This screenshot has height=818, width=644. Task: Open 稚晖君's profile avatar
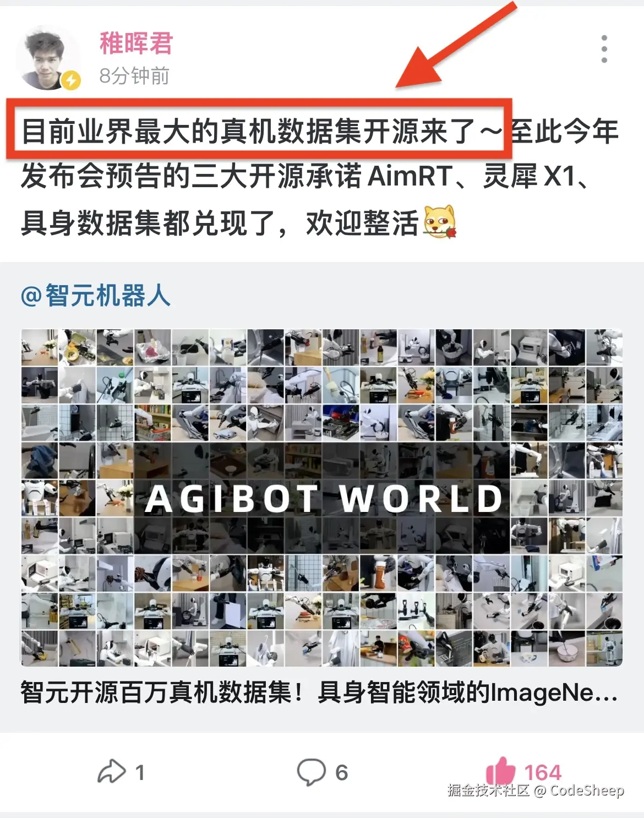pos(48,58)
